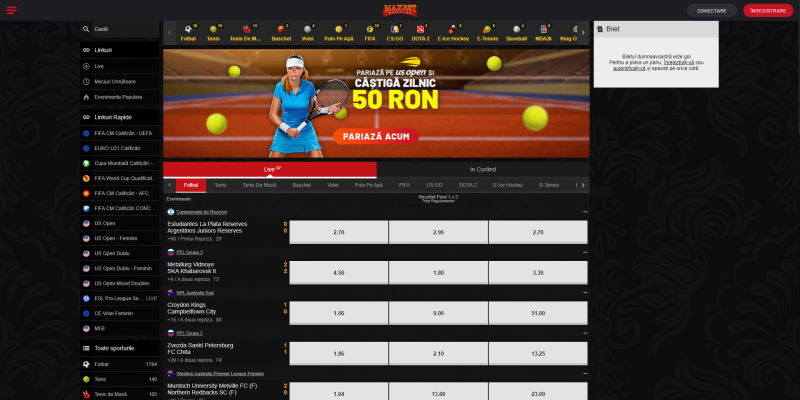The image size is (800, 400).
Task: Select Fotbal tab in live filter row
Action: (x=191, y=185)
